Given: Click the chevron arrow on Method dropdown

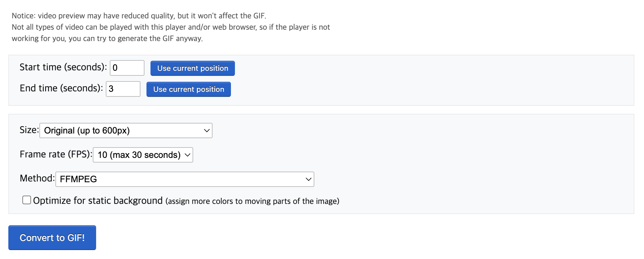Looking at the screenshot, I should click(308, 179).
